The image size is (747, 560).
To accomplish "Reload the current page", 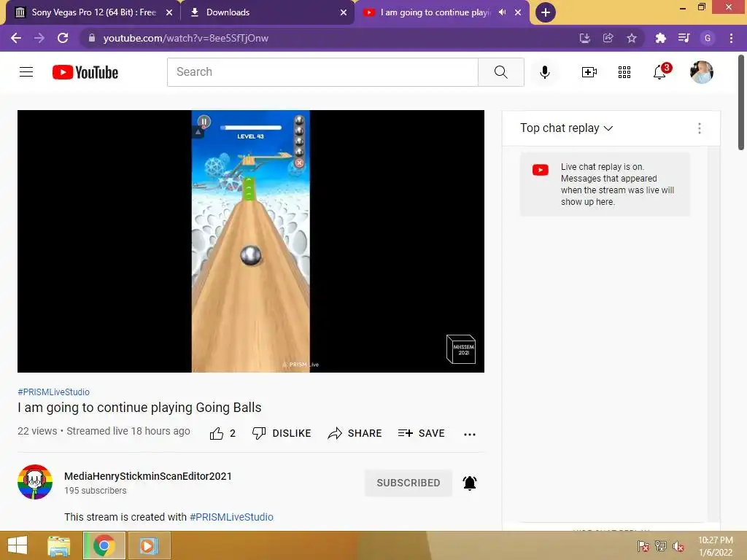I will click(63, 38).
